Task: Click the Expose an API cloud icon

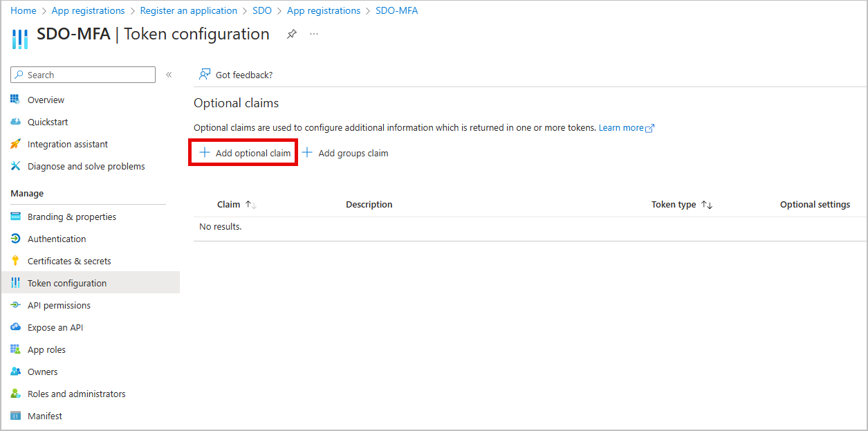Action: click(15, 327)
